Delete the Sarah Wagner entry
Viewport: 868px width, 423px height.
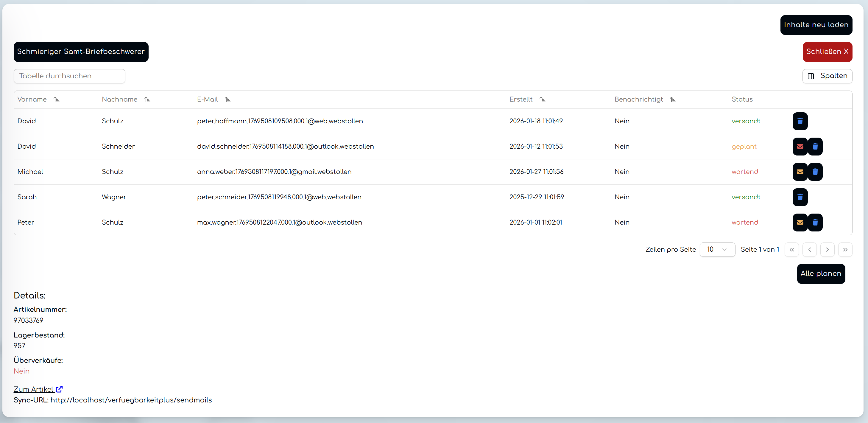coord(800,197)
